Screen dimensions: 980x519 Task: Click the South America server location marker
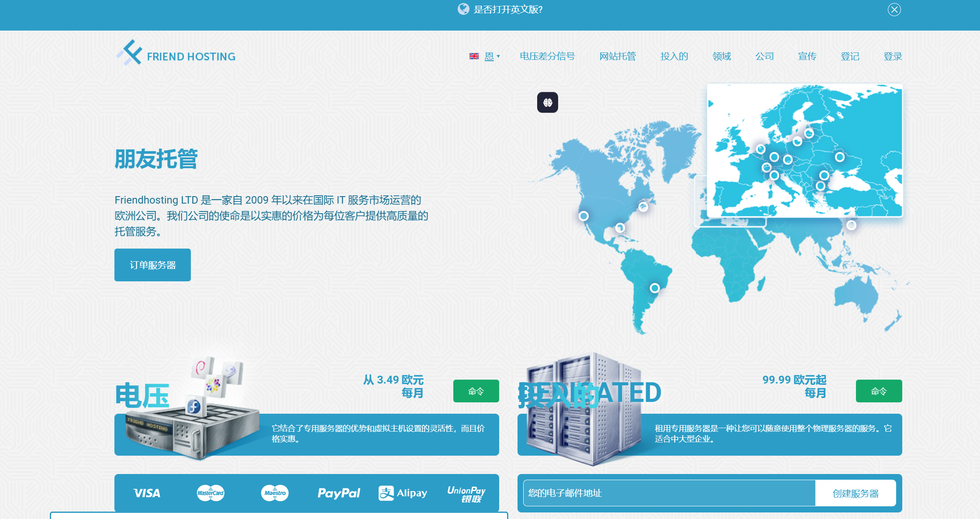tap(654, 288)
